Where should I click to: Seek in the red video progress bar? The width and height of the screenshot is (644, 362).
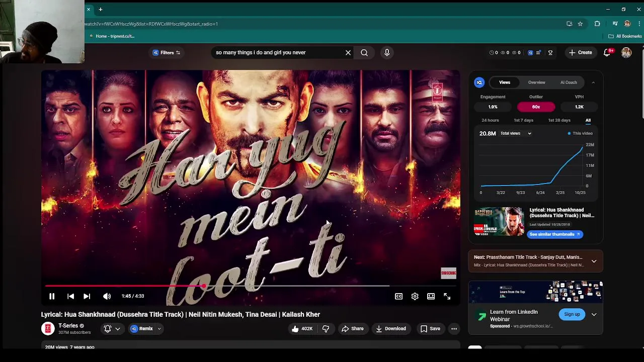click(x=250, y=286)
